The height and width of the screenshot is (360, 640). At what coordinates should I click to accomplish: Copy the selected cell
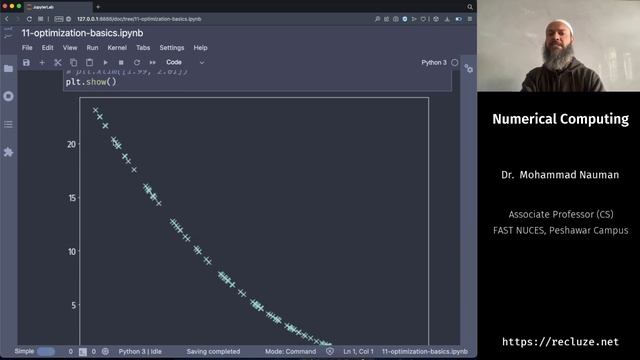click(73, 62)
